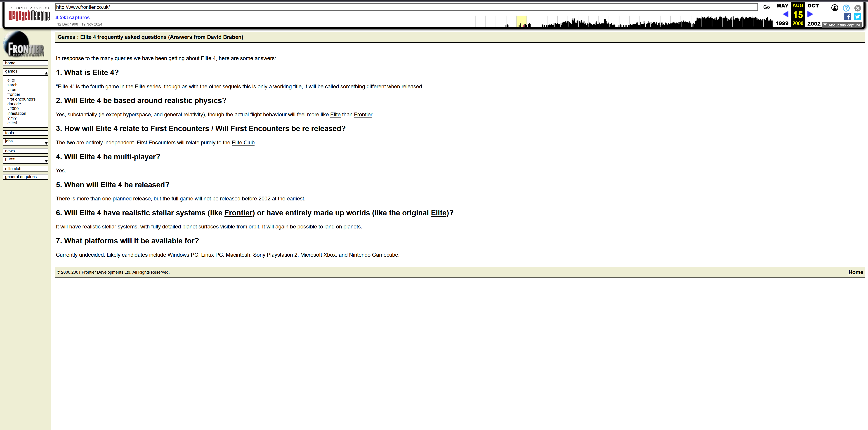
Task: Select darxide in games submenu
Action: coord(14,104)
